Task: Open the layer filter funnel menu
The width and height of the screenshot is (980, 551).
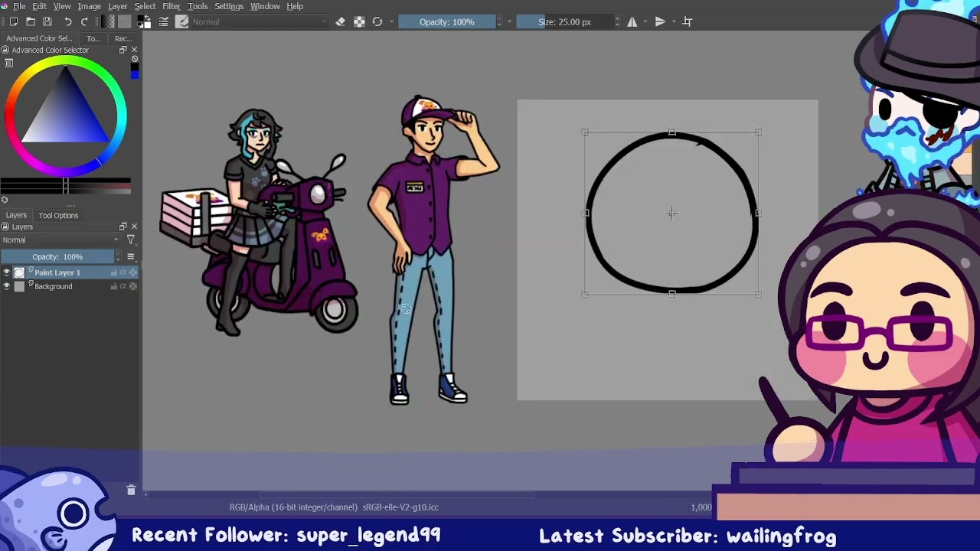Action: coord(131,240)
